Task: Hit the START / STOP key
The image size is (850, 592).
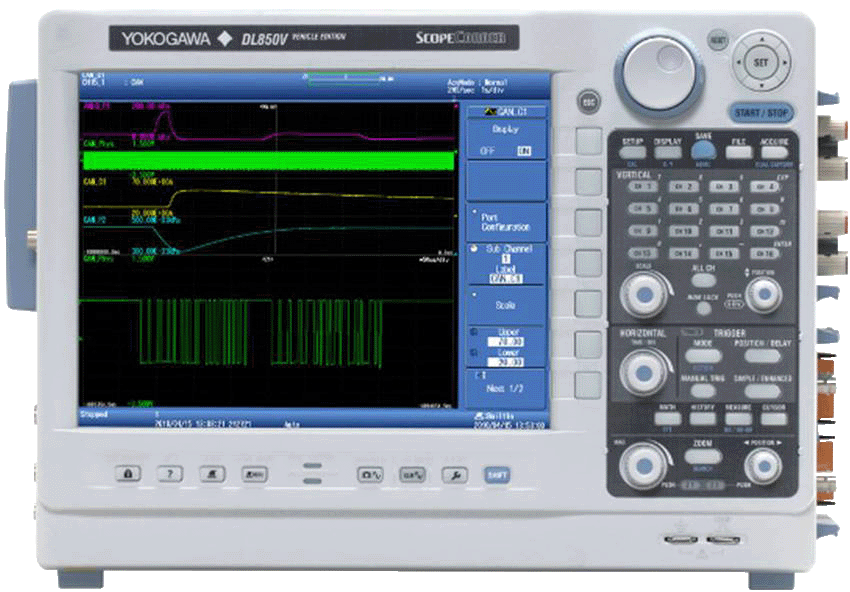Action: [x=761, y=113]
